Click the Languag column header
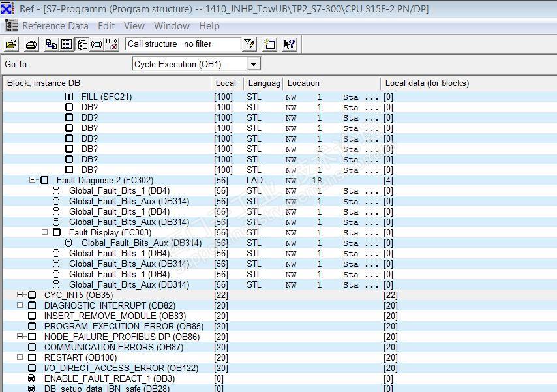The height and width of the screenshot is (392, 557). click(x=263, y=83)
